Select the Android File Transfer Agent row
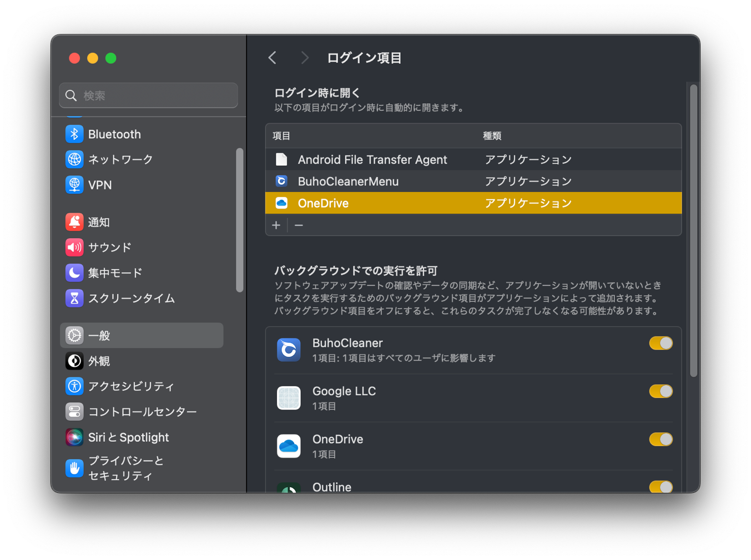Image resolution: width=751 pixels, height=560 pixels. [473, 160]
